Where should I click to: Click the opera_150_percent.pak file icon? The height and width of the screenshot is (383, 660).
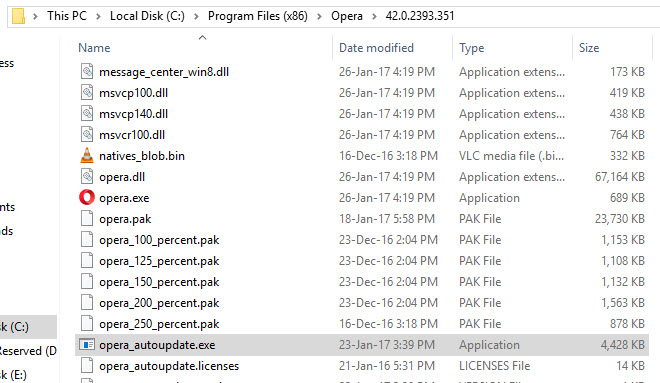click(87, 282)
